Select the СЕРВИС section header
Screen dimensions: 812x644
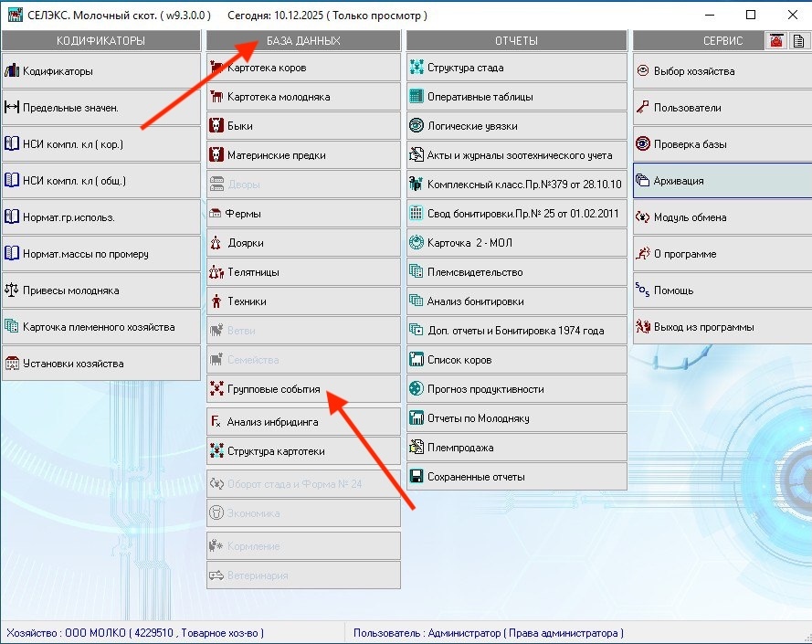pyautogui.click(x=699, y=40)
